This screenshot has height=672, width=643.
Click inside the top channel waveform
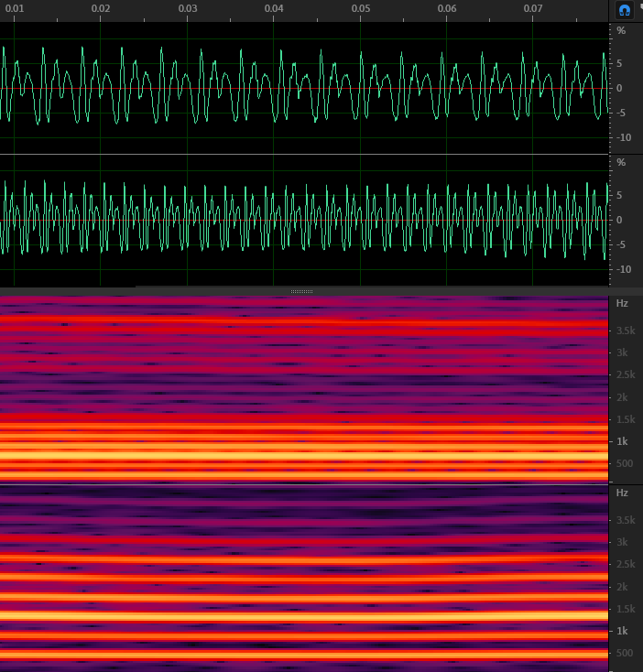304,88
